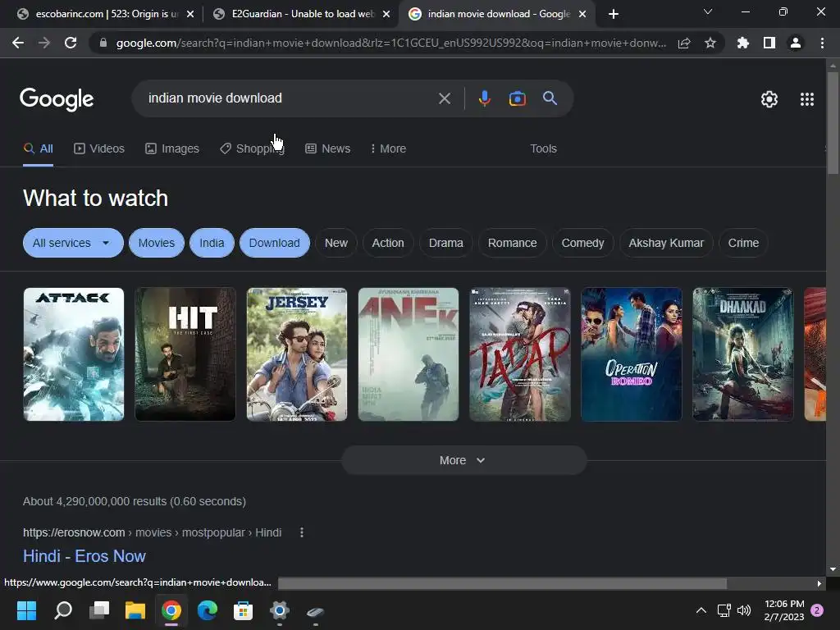Click the address bar URL
Image resolution: width=840 pixels, height=630 pixels.
tap(391, 43)
